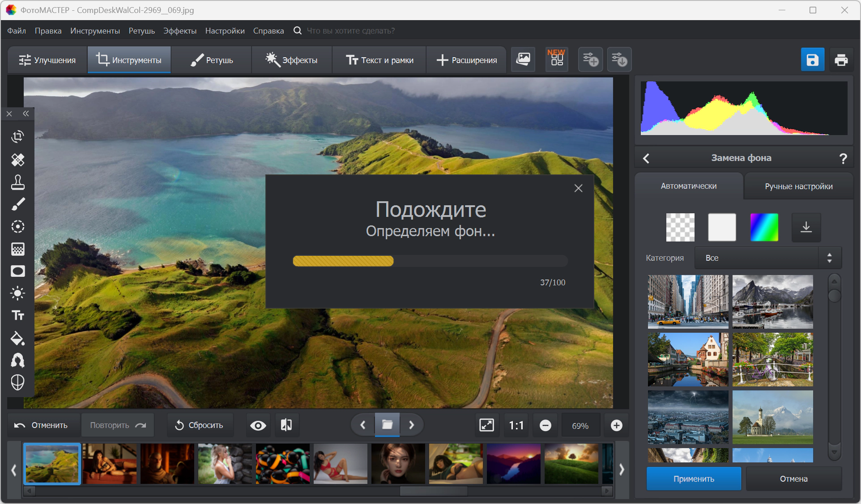Select the healing bandage tool

(x=17, y=159)
